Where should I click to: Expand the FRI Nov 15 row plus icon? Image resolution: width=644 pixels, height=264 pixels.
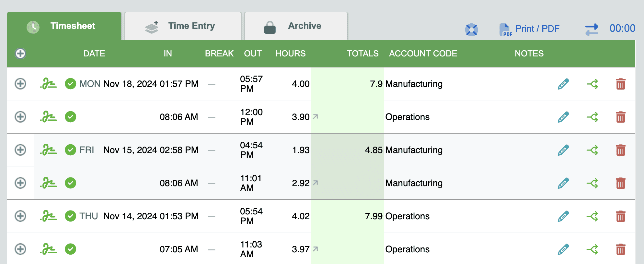click(20, 150)
